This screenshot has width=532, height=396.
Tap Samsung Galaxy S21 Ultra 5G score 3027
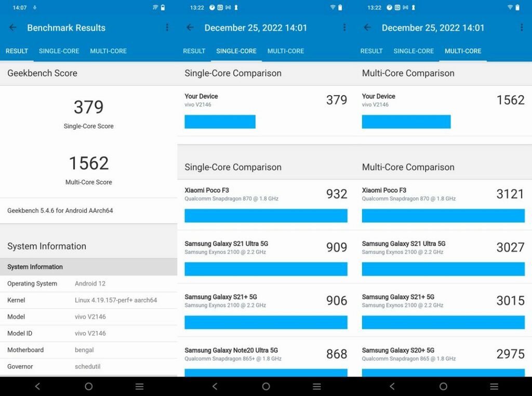[511, 248]
